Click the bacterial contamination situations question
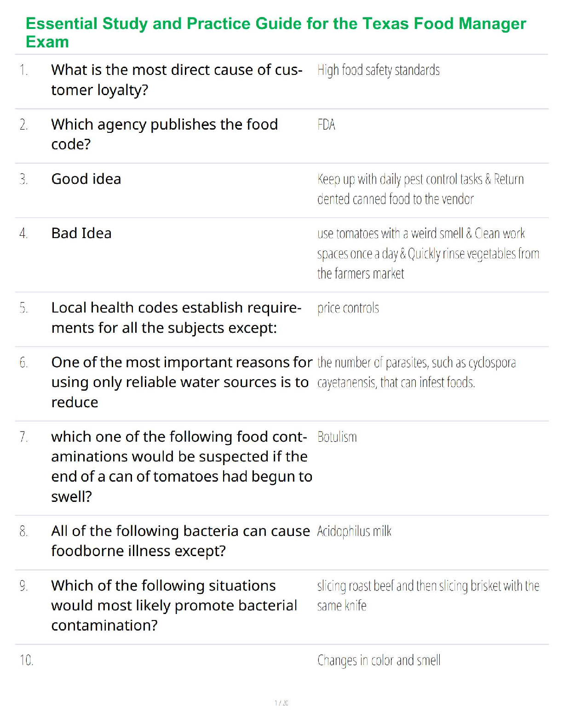The image size is (563, 728). coord(174,605)
